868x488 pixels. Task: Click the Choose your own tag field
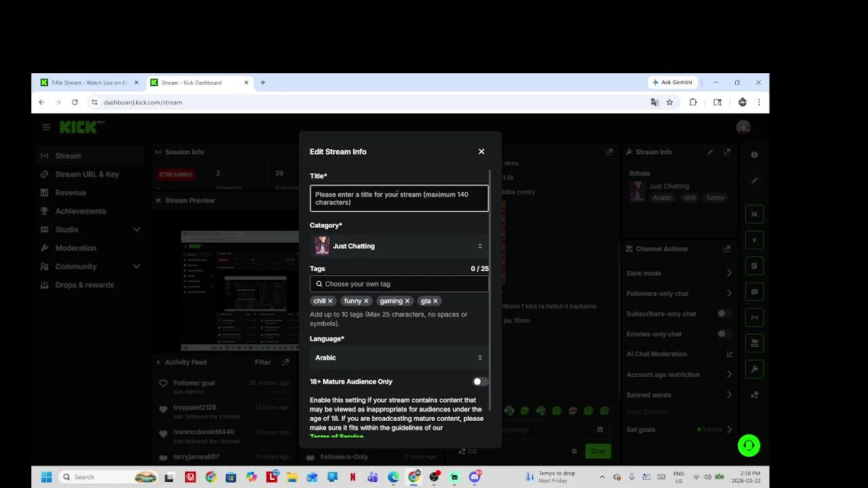click(x=399, y=284)
